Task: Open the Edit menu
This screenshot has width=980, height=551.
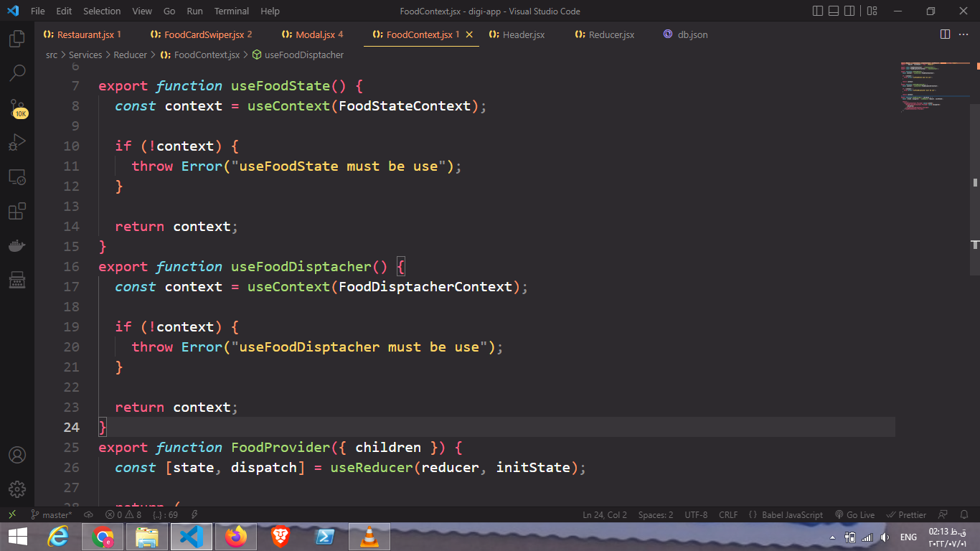Action: coord(64,11)
